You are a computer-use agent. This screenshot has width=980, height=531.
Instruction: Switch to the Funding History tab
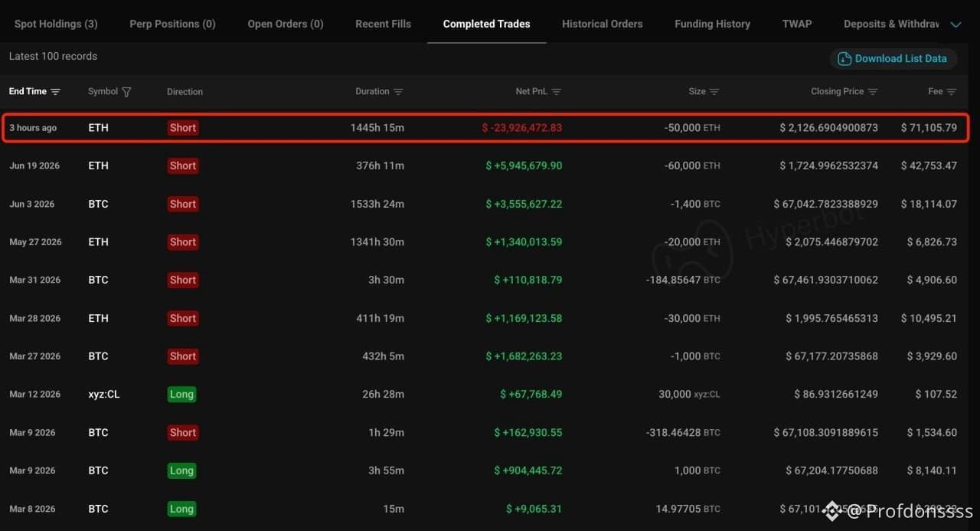coord(712,24)
